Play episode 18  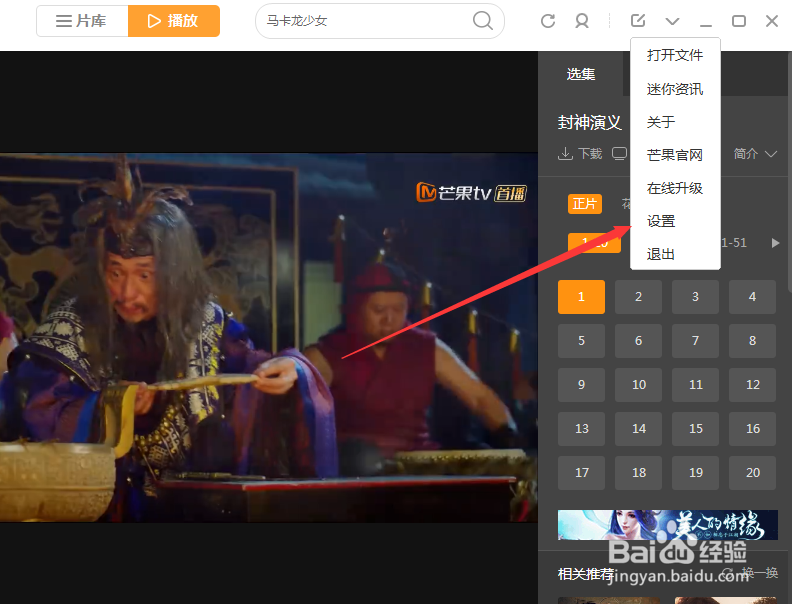point(638,473)
